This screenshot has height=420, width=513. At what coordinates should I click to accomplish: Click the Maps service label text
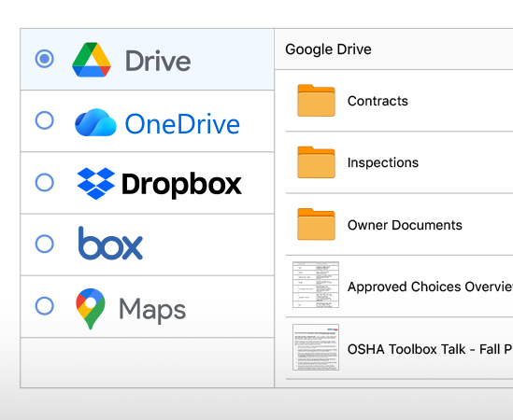[152, 310]
